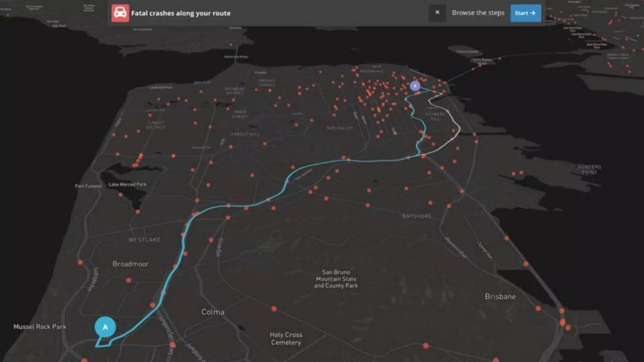644x362 pixels.
Task: Click the Brisbane map label
Action: [x=500, y=297]
